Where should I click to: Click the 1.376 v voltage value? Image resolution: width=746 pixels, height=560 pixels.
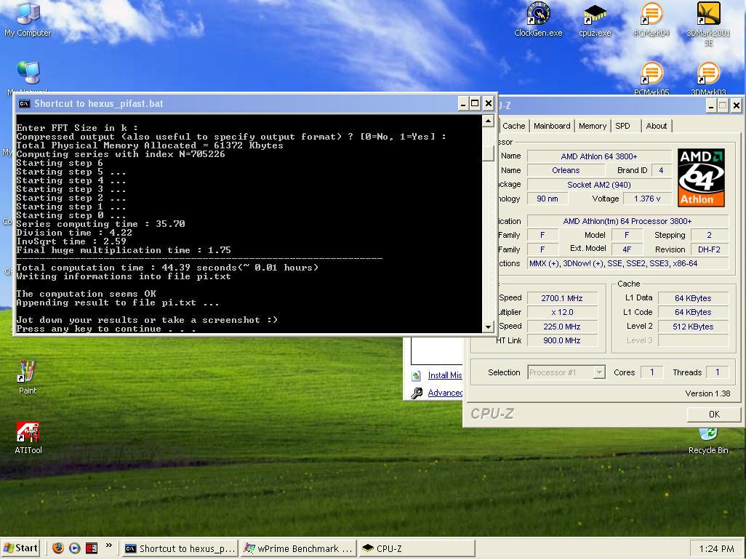646,199
